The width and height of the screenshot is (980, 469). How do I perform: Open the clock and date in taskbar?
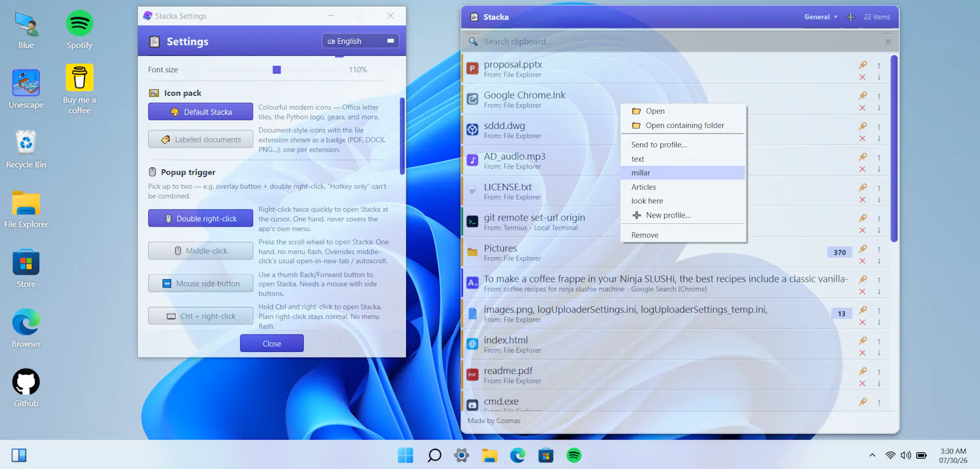(953, 456)
